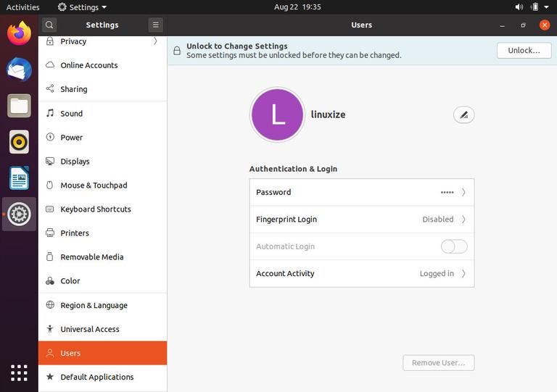
Task: Click the lock icon in unlock banner
Action: coord(177,51)
